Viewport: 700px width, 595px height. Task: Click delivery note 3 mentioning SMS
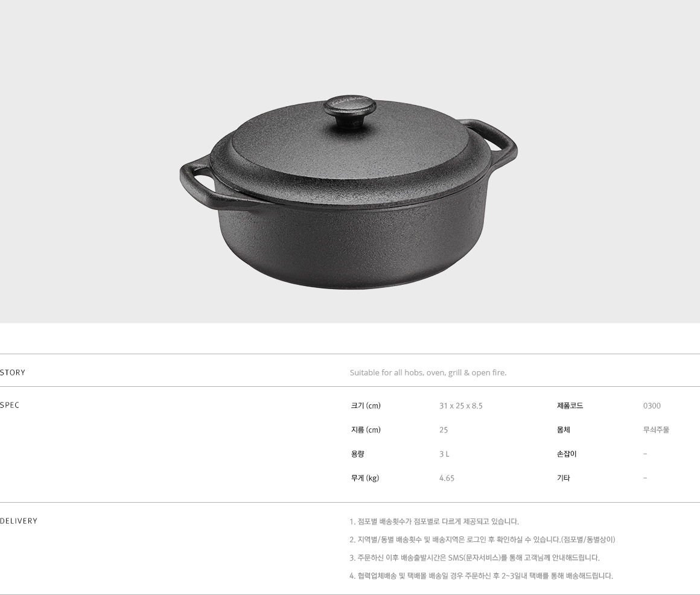point(474,558)
